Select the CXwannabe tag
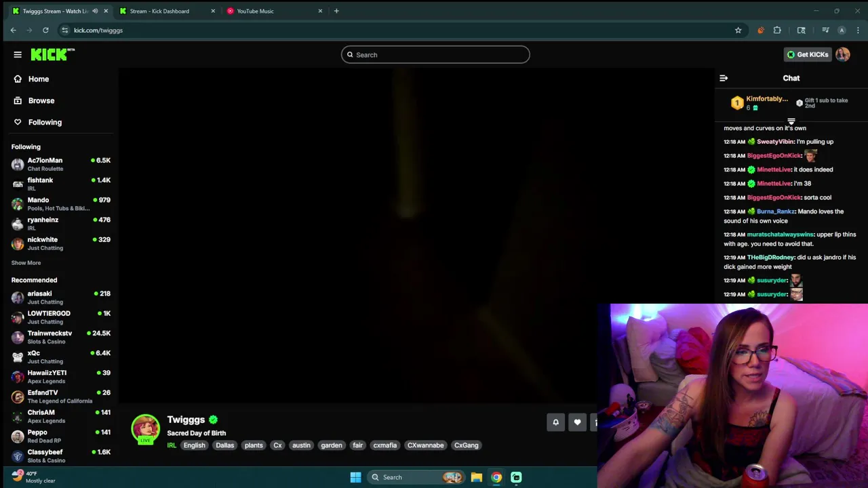 point(426,445)
